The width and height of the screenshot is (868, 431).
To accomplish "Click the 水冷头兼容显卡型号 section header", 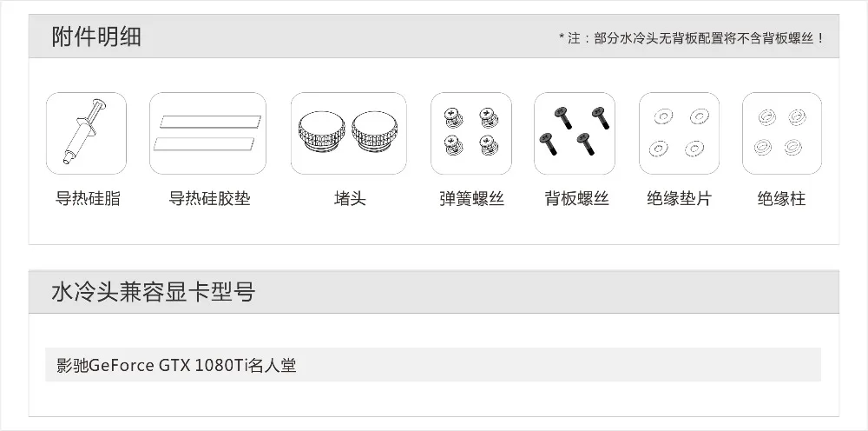I will 154,292.
